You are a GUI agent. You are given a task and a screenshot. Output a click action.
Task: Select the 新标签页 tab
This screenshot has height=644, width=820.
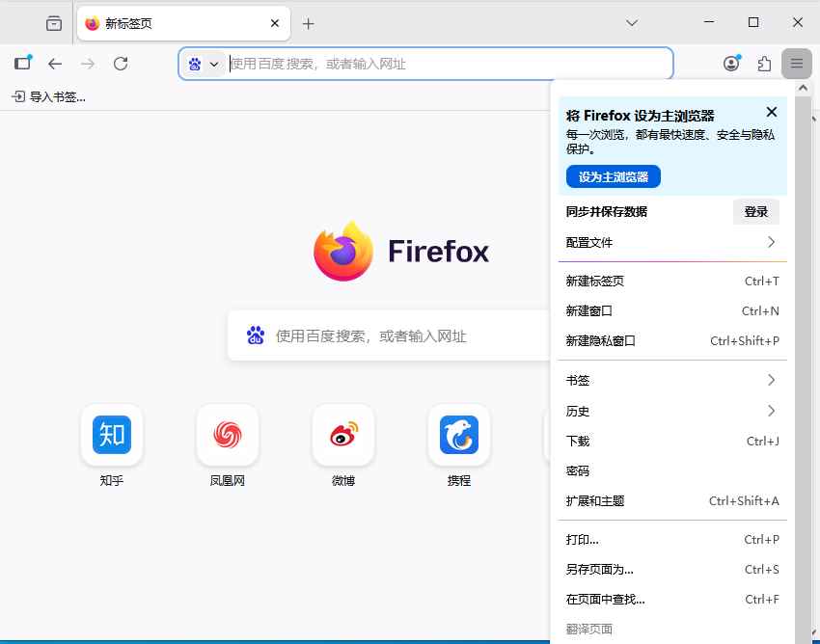click(x=183, y=23)
